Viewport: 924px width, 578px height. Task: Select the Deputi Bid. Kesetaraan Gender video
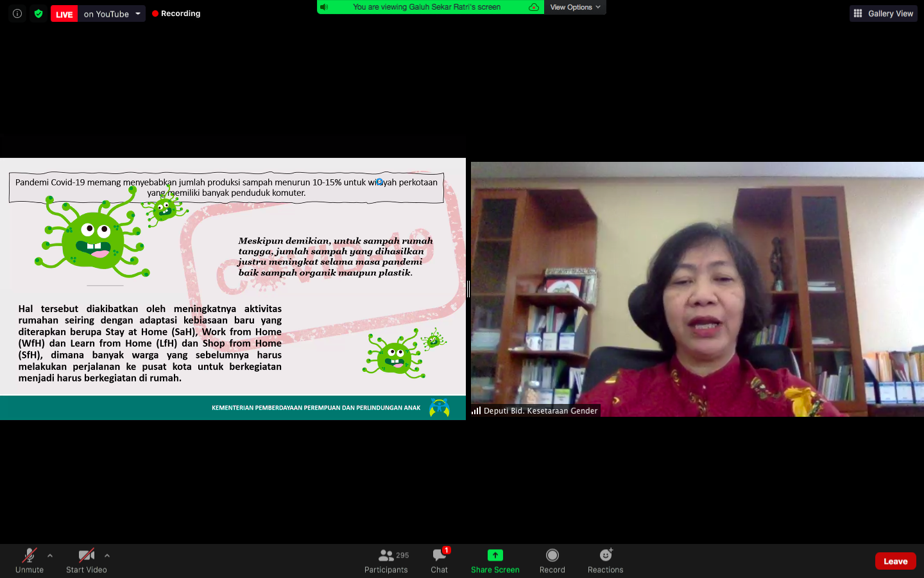(x=697, y=289)
